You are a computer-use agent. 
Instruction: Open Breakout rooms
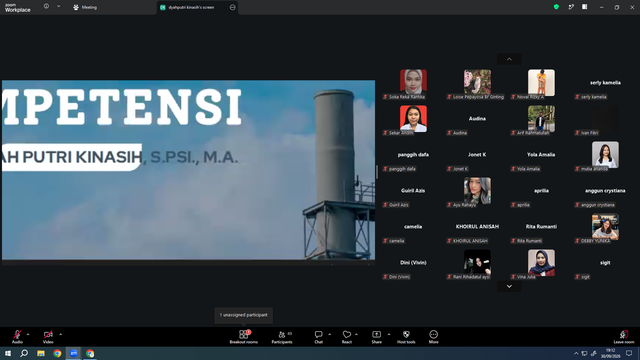[244, 337]
